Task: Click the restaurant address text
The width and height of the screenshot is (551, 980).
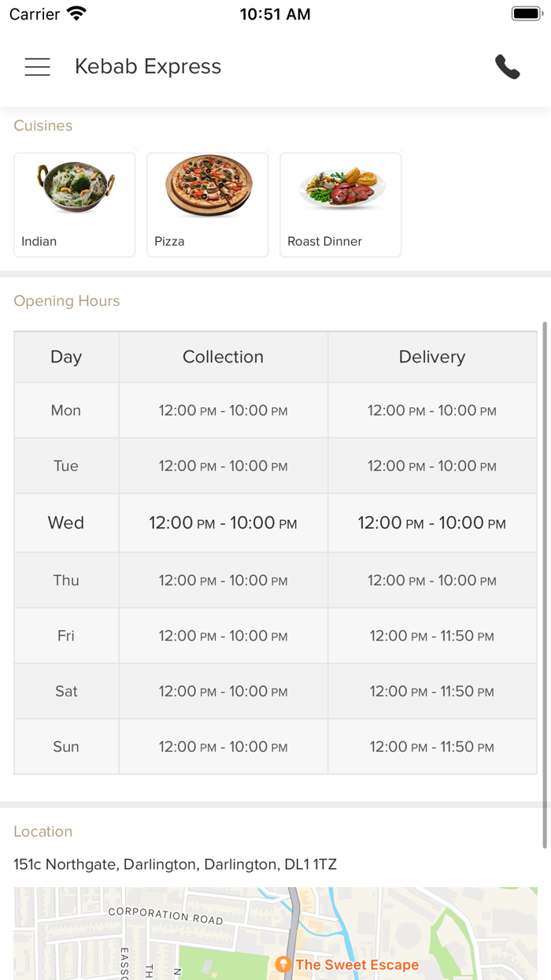Action: click(x=175, y=864)
